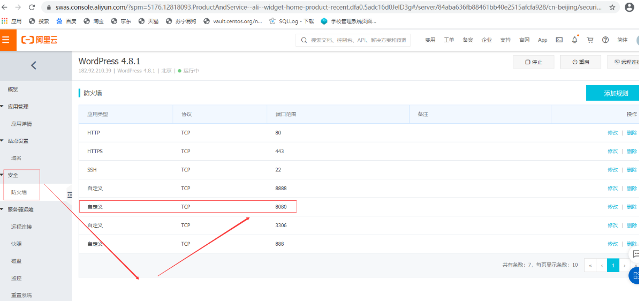Open the SQLLog - 下载 bookmark
The height and width of the screenshot is (301, 644).
pos(291,21)
